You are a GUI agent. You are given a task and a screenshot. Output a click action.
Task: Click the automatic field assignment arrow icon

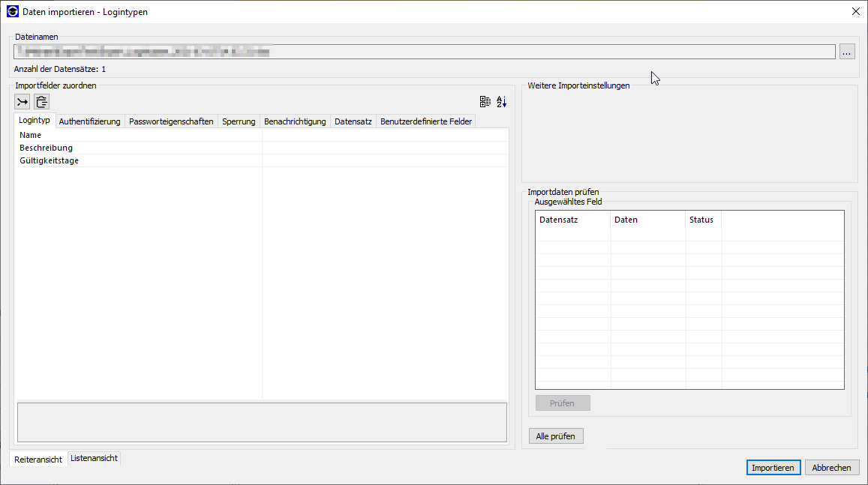[x=23, y=102]
